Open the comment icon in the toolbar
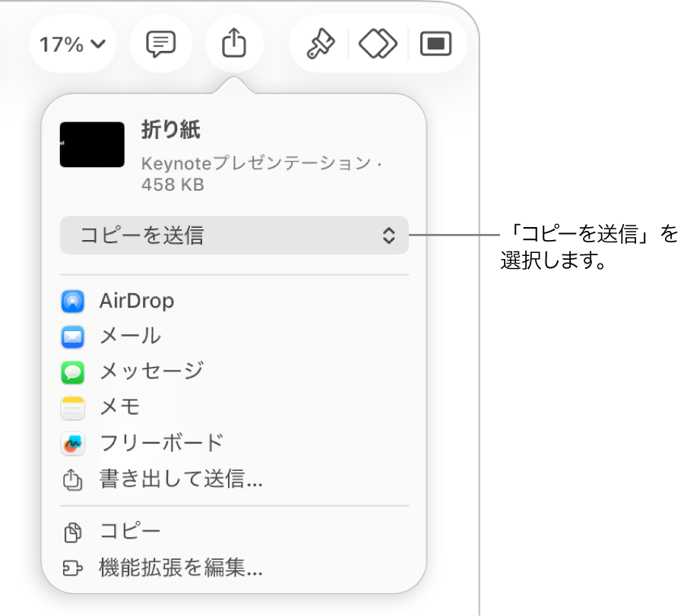 160,43
